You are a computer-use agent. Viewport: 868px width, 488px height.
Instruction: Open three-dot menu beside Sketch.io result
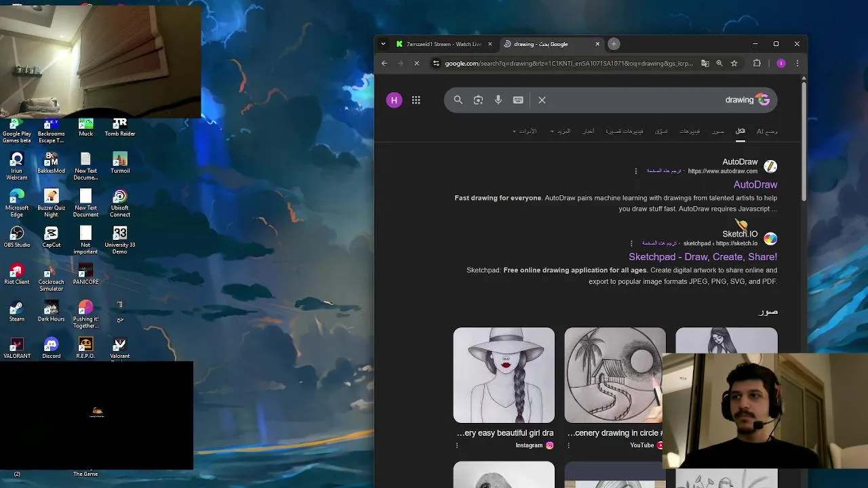(631, 243)
